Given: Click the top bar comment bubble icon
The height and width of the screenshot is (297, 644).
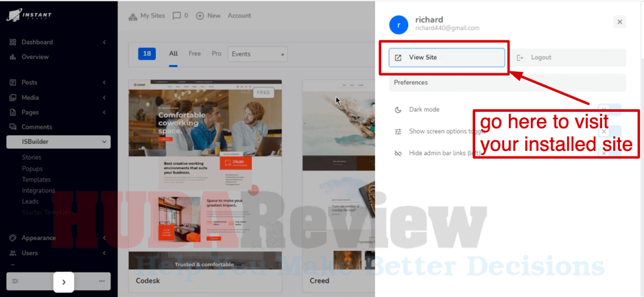Looking at the screenshot, I should 177,16.
